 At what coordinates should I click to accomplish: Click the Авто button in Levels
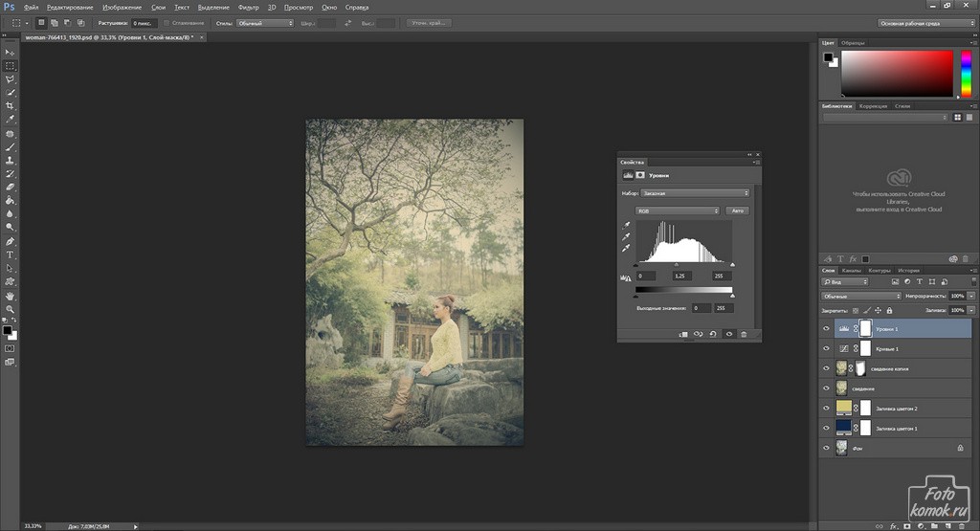click(x=737, y=210)
